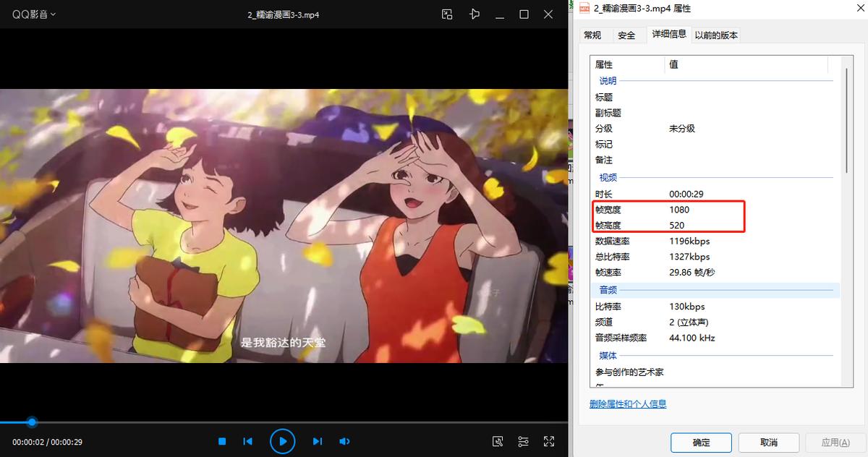Cancel the properties dialog
Viewport: 868px width, 457px height.
769,442
